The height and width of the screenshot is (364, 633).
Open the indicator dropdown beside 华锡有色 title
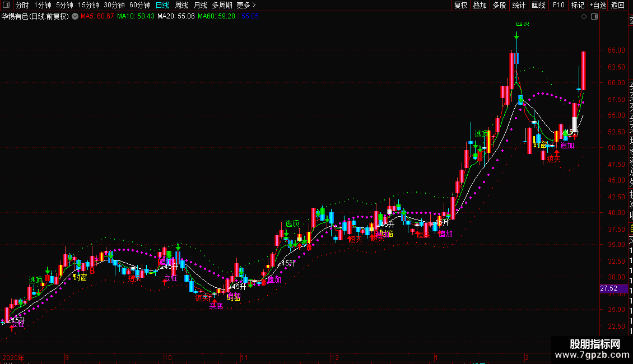pyautogui.click(x=75, y=17)
